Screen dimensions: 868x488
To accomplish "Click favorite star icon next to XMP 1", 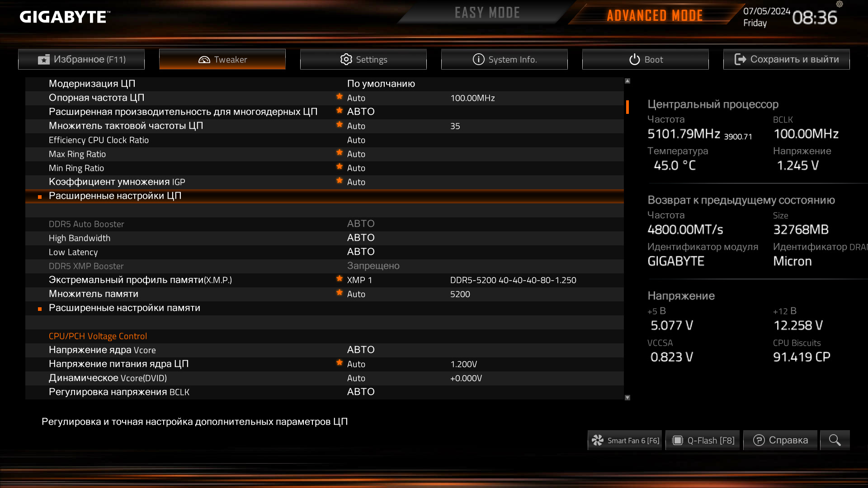I will (340, 279).
